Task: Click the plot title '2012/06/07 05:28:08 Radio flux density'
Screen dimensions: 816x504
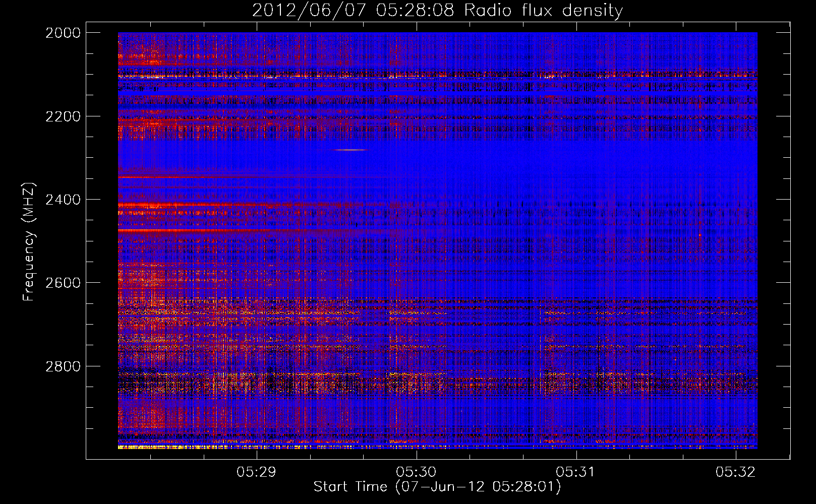Action: point(437,10)
